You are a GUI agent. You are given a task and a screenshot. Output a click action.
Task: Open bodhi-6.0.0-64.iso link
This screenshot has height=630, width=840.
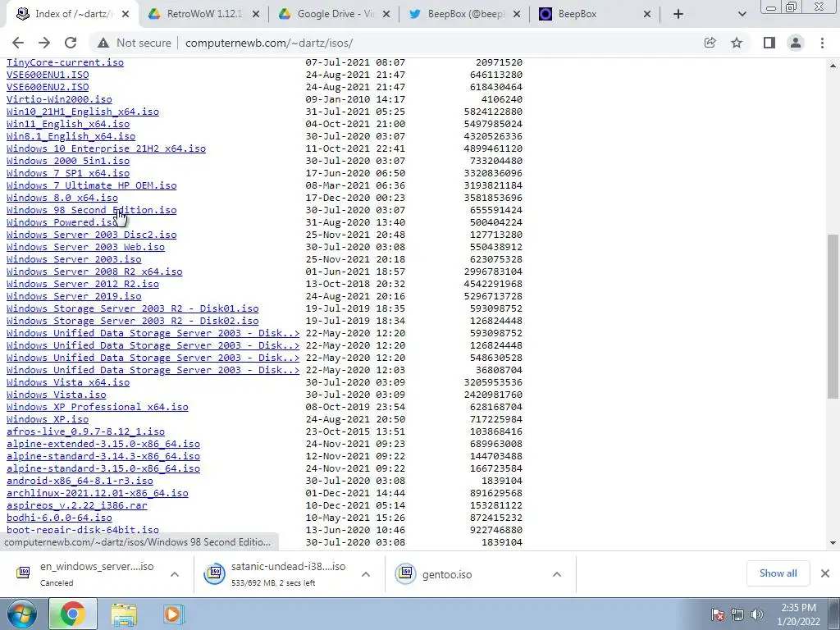(59, 518)
